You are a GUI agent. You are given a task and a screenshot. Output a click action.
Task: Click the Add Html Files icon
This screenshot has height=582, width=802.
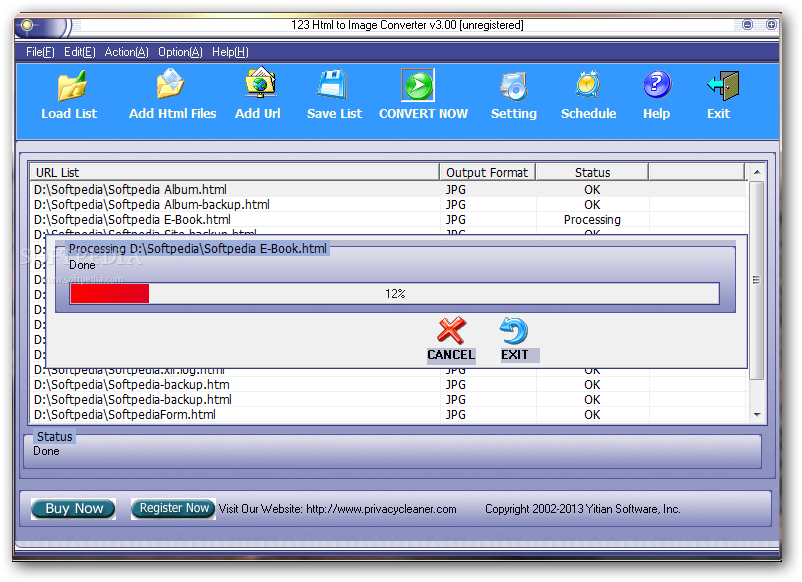click(170, 84)
